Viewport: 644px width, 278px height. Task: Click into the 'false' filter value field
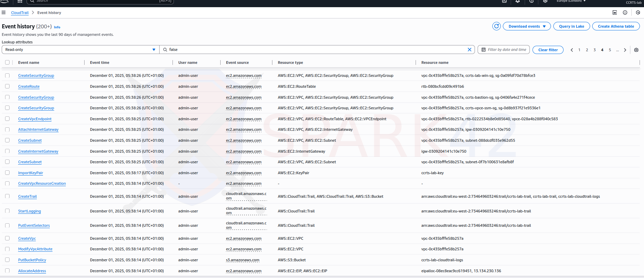pos(317,50)
